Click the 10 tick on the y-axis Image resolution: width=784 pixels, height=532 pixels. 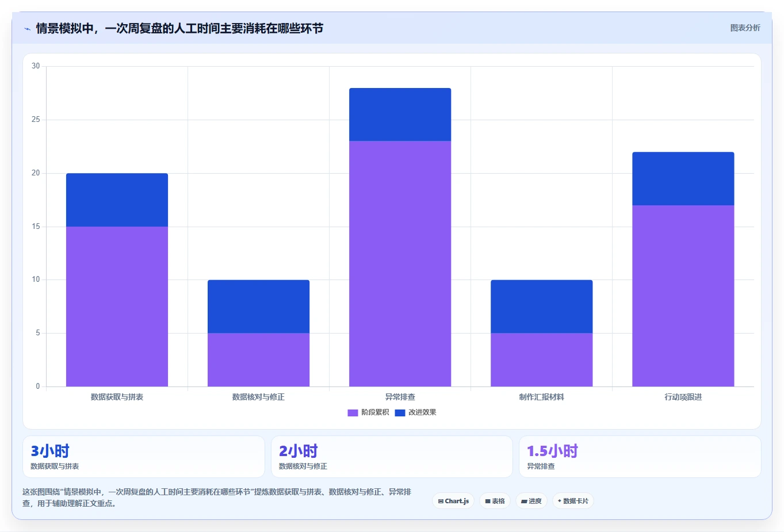pos(36,280)
